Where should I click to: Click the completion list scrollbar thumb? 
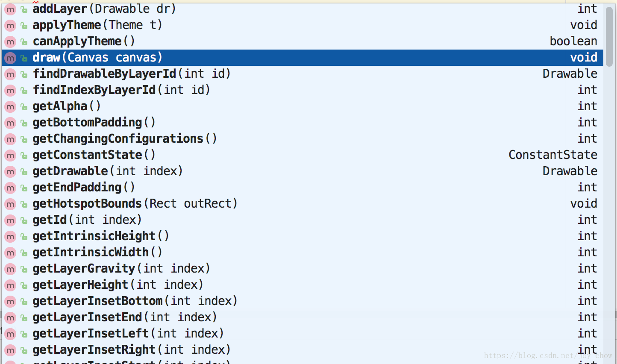(x=609, y=36)
